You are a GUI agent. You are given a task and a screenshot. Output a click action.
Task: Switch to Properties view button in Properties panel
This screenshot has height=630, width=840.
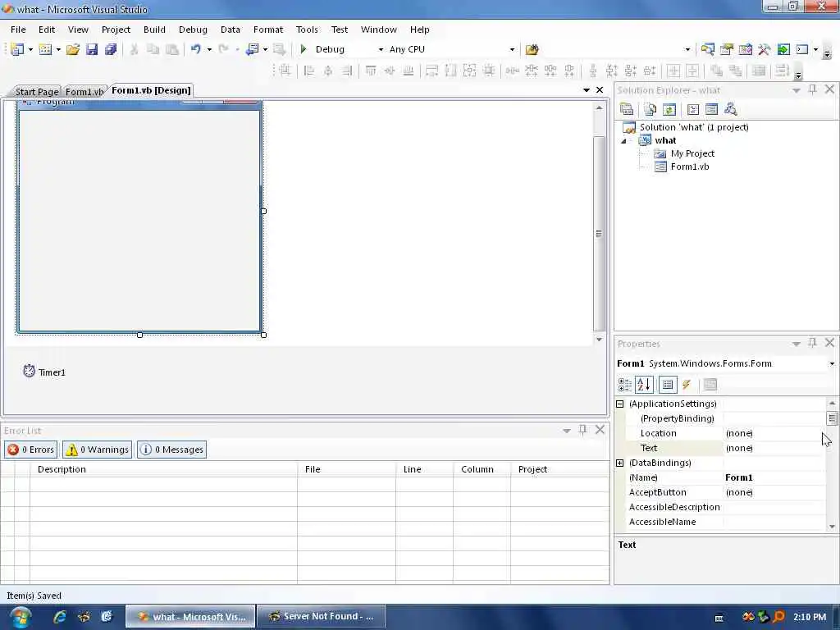pyautogui.click(x=668, y=384)
